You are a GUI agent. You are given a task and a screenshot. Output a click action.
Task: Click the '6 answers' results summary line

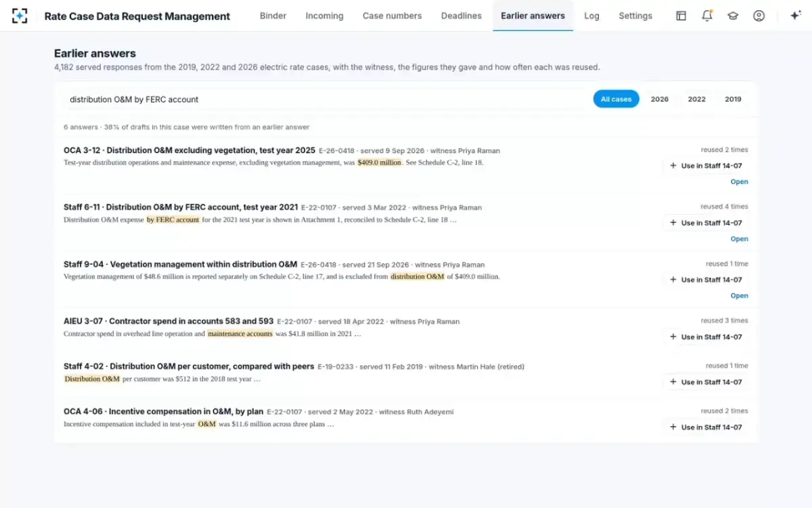pos(187,127)
